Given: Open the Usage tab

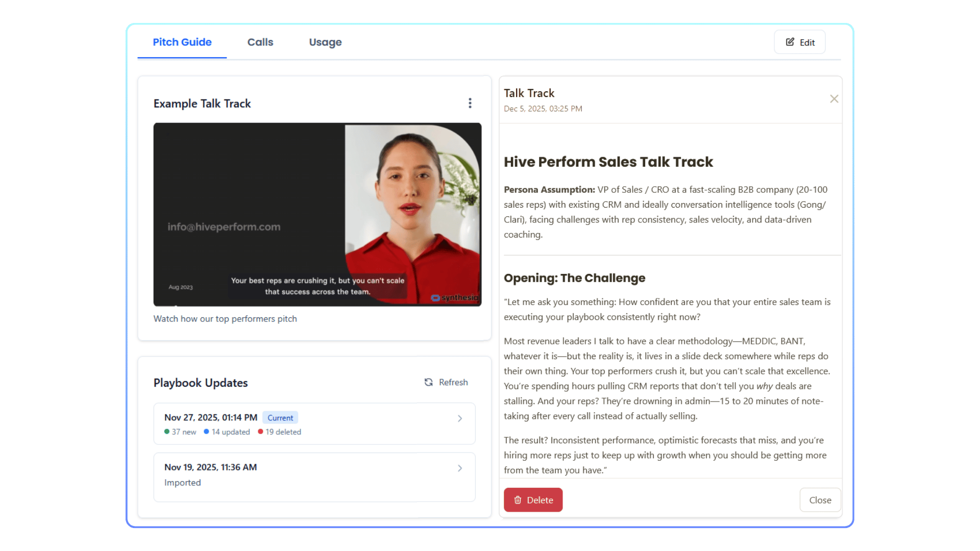Looking at the screenshot, I should pyautogui.click(x=325, y=42).
